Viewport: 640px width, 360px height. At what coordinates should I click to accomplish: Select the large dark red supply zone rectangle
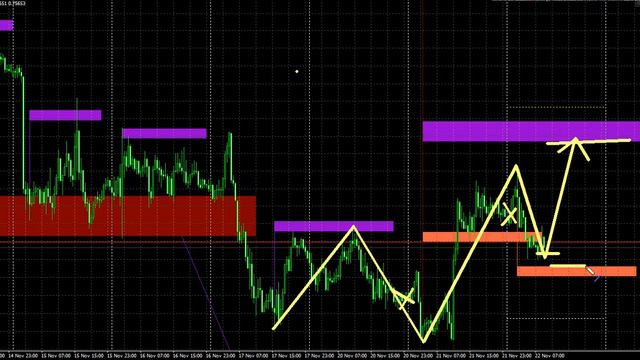pos(128,216)
